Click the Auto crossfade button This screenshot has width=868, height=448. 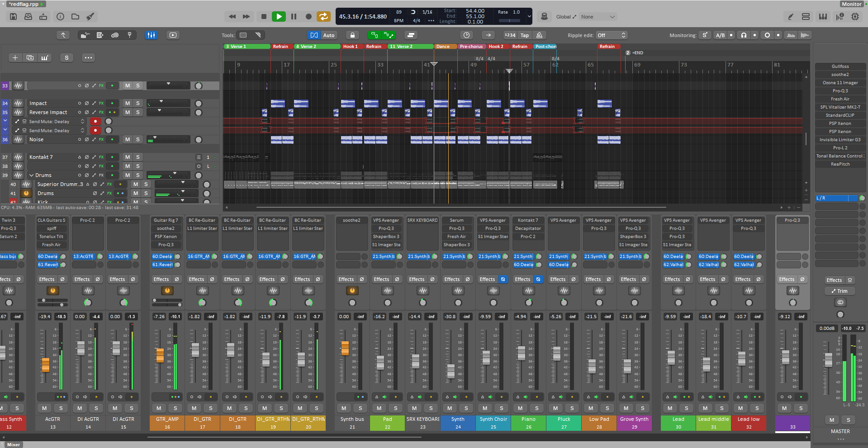click(329, 35)
